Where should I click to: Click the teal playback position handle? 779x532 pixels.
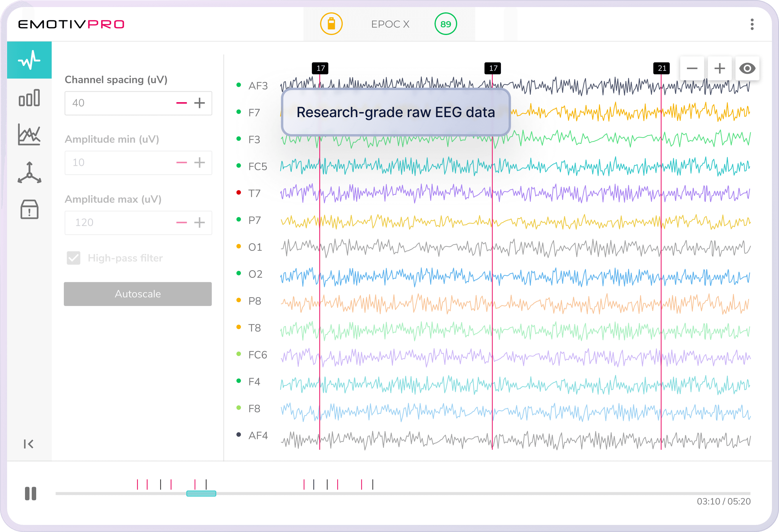pyautogui.click(x=201, y=493)
